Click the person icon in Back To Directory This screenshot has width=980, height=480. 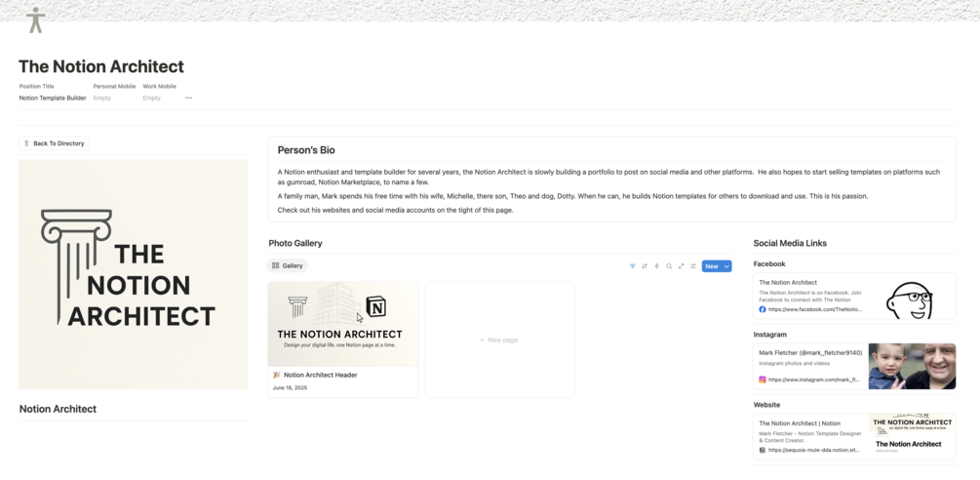click(x=26, y=143)
